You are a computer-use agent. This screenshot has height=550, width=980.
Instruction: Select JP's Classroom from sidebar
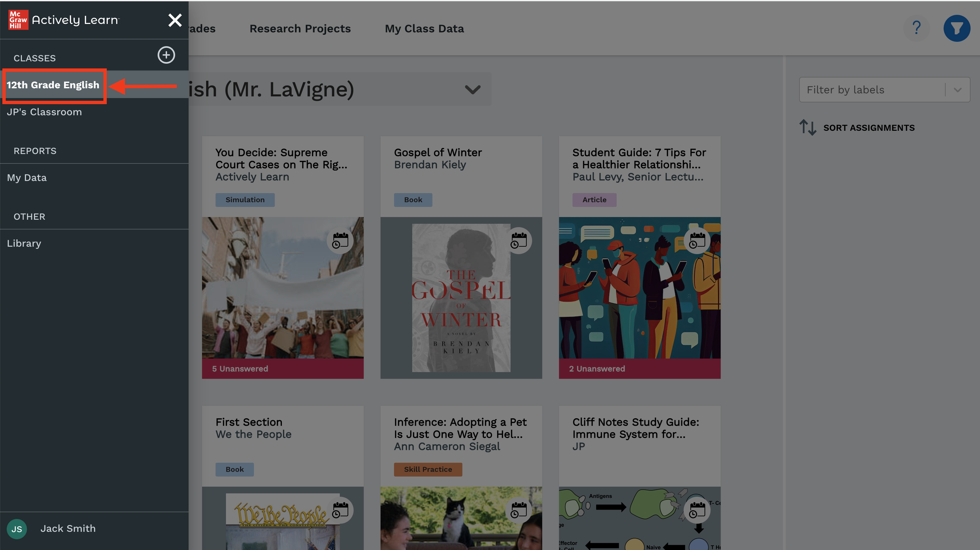(x=44, y=111)
